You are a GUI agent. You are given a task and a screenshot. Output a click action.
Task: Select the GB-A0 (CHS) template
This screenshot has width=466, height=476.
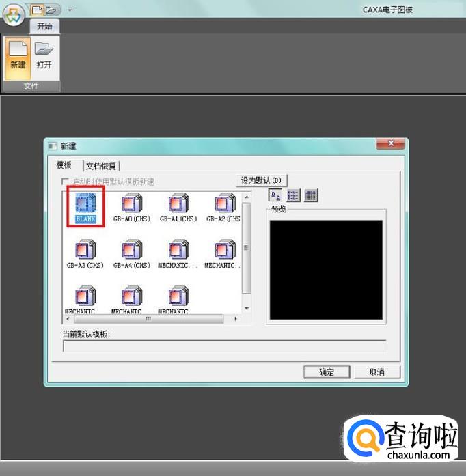132,208
